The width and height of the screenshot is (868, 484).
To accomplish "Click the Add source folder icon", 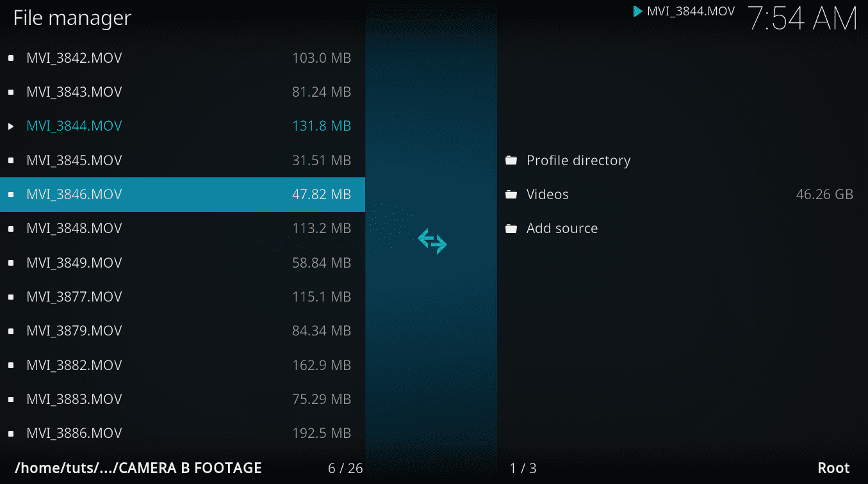I will click(x=511, y=228).
